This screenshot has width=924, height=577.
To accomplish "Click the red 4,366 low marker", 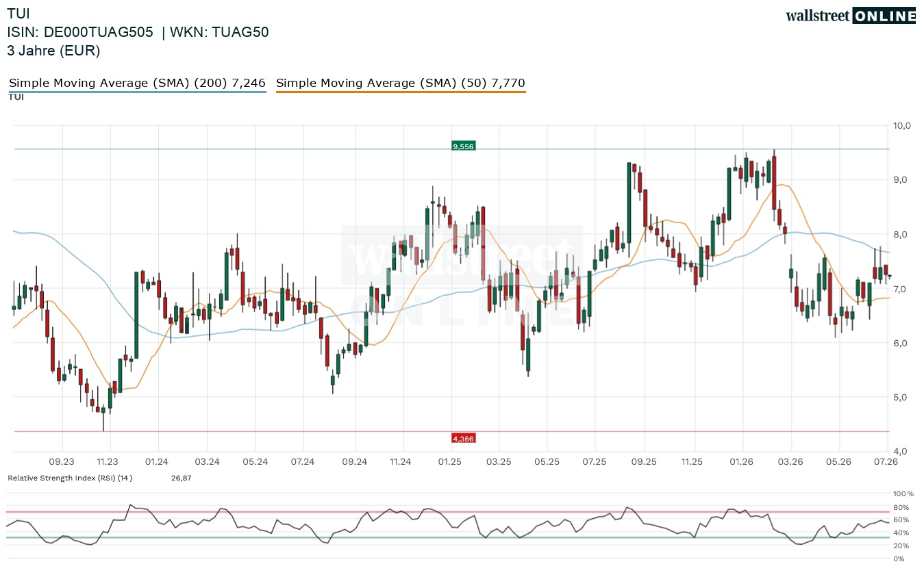I will point(464,438).
